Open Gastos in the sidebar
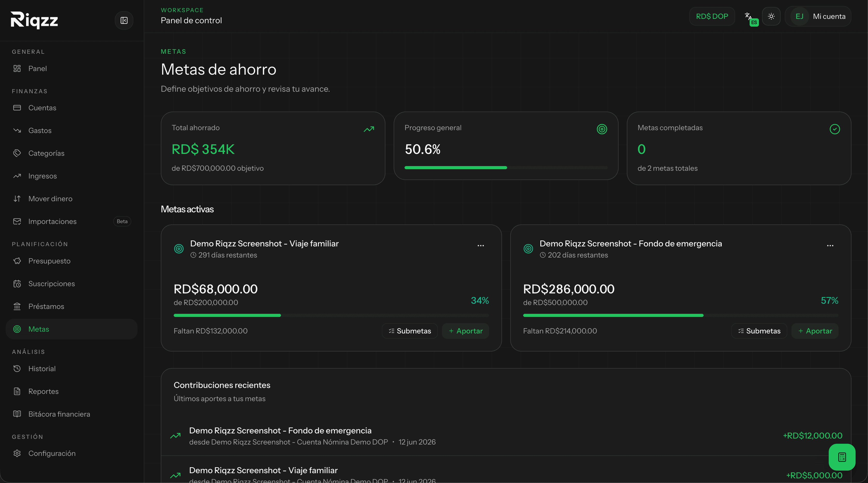Viewport: 868px width, 483px height. tap(71, 130)
